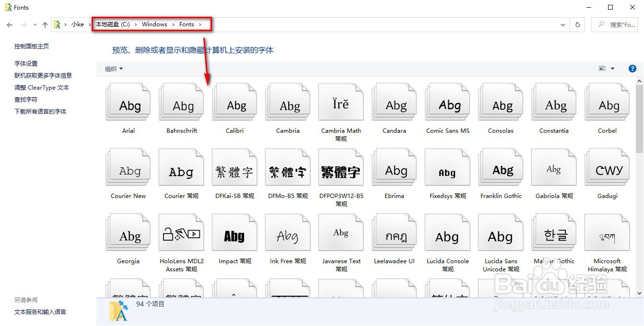Open 联机获取更多字体信息 link

point(43,75)
